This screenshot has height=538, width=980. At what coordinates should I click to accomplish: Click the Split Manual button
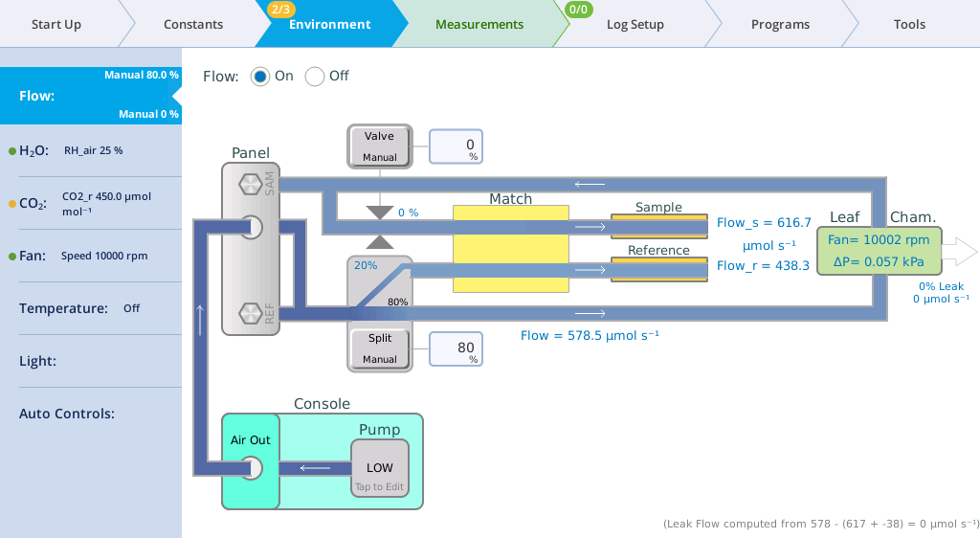379,348
